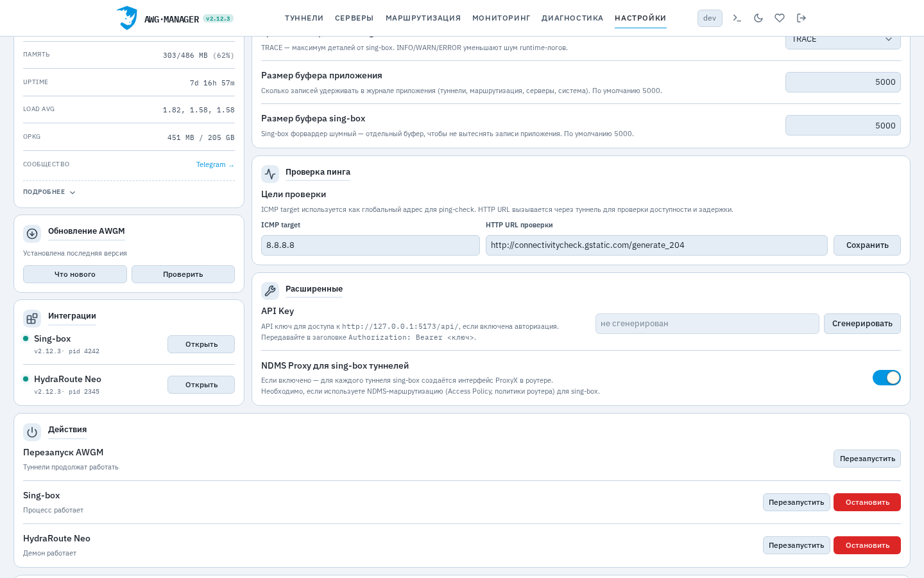Go to the ТУННЕЛИ tab
This screenshot has height=578, width=924.
(304, 18)
